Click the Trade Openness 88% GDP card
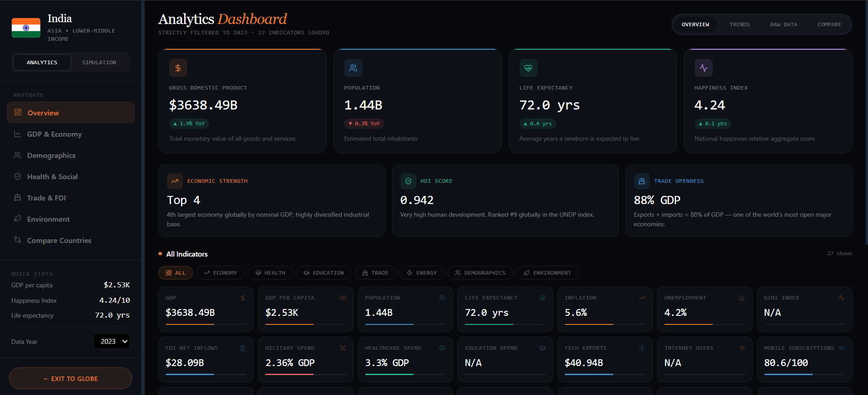Image resolution: width=868 pixels, height=395 pixels. [x=739, y=200]
